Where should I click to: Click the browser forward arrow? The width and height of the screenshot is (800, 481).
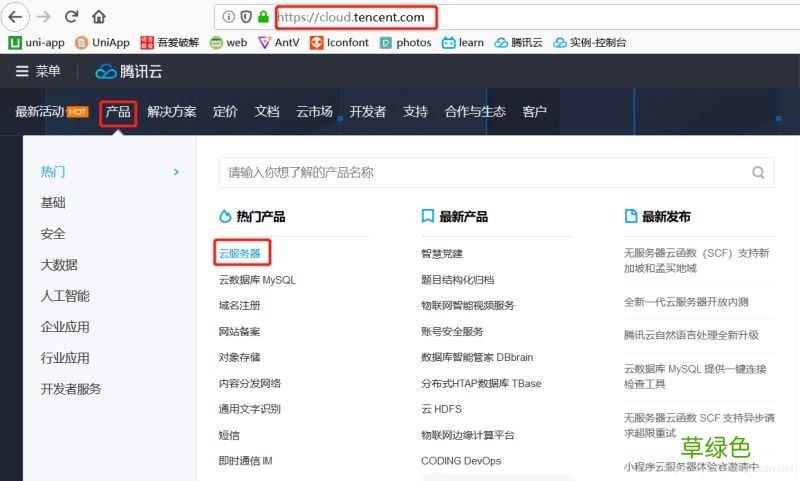[44, 17]
